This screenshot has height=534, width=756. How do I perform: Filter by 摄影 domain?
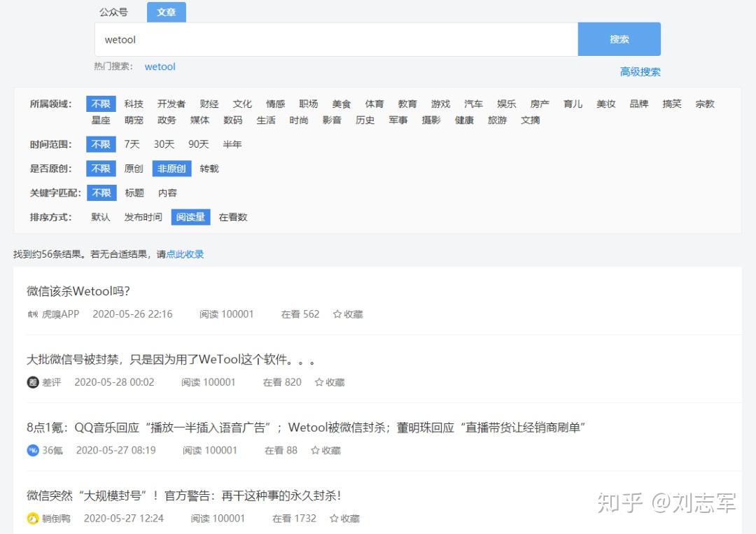click(x=430, y=120)
